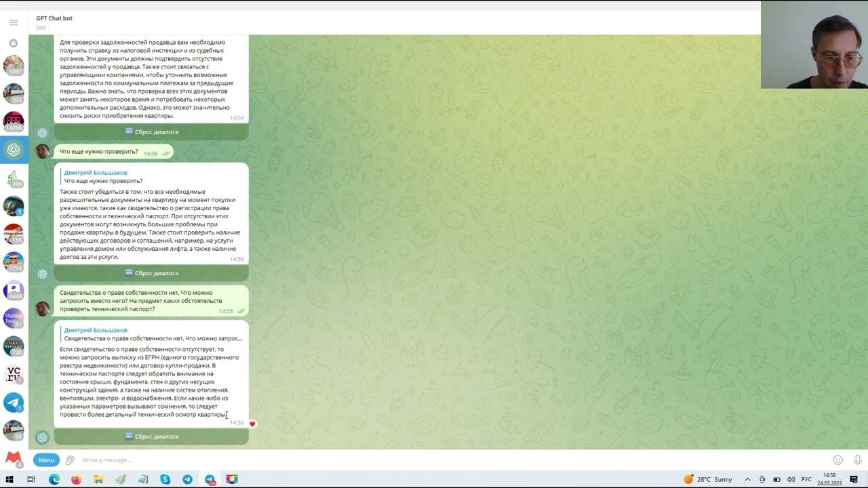The image size is (868, 488).
Task: Switch the РУС input language indicator
Action: click(807, 479)
